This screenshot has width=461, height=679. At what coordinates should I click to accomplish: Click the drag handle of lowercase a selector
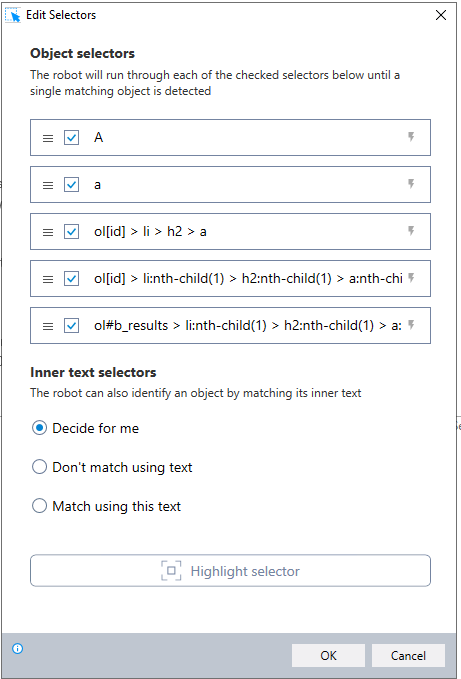[x=48, y=185]
